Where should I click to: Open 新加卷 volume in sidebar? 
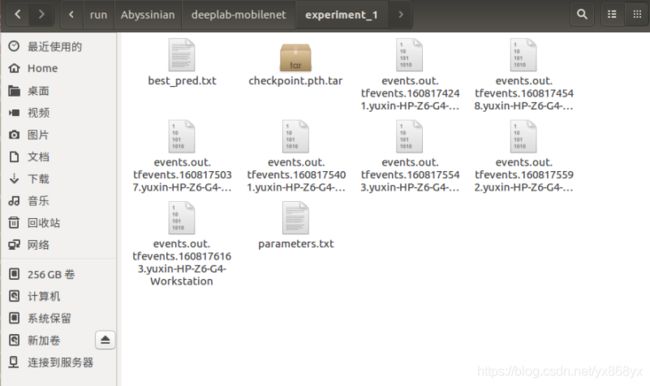point(48,340)
